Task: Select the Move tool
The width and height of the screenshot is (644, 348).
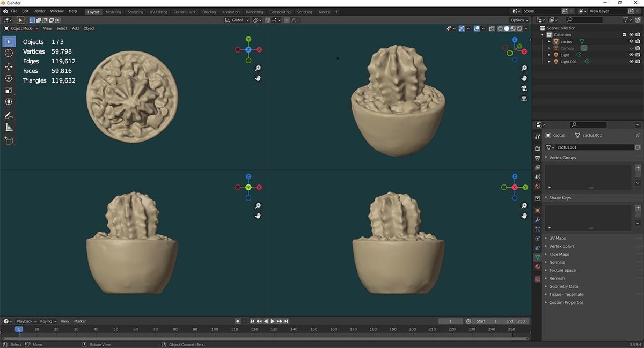Action: click(x=9, y=66)
